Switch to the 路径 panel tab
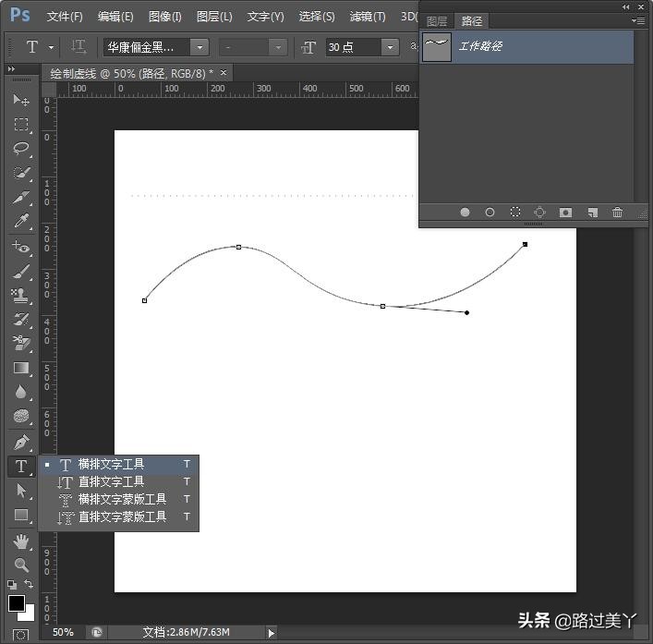653x644 pixels. pyautogui.click(x=471, y=21)
